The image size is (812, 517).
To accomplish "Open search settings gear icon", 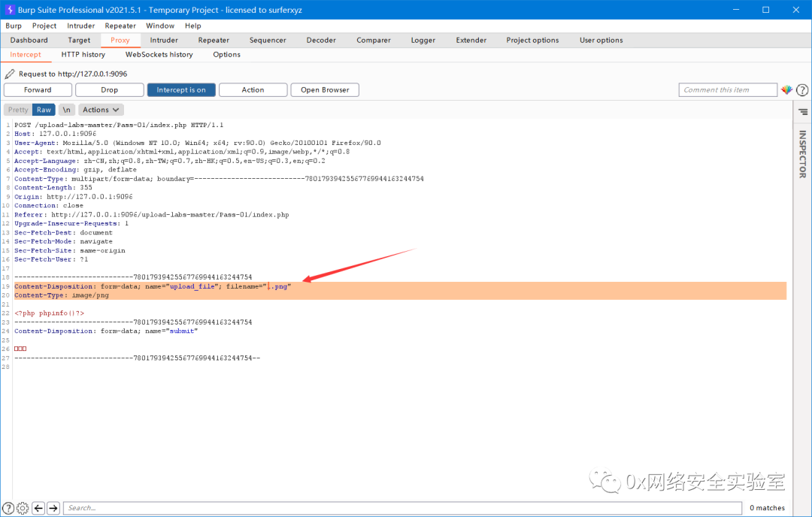I will (23, 508).
